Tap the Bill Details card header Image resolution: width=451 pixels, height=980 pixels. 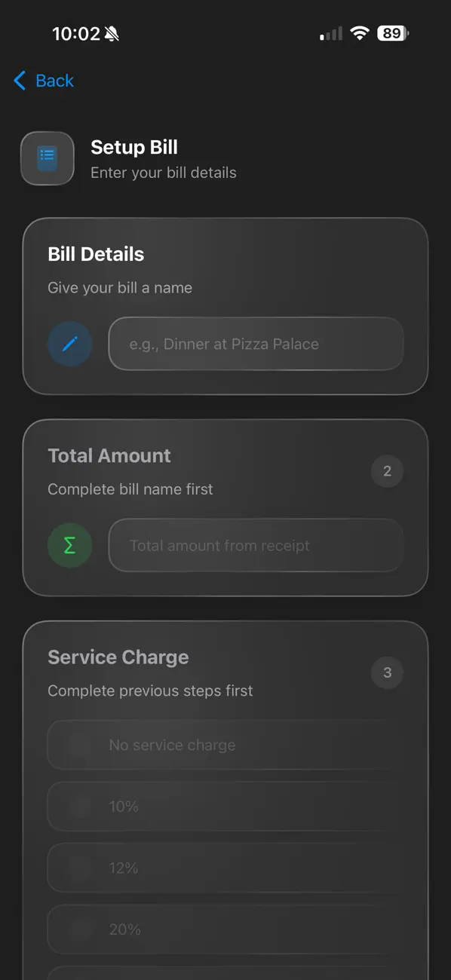pos(96,254)
